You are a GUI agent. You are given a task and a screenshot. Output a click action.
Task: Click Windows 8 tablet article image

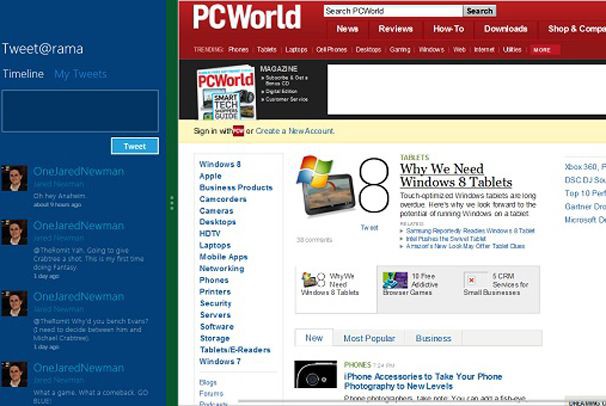342,185
